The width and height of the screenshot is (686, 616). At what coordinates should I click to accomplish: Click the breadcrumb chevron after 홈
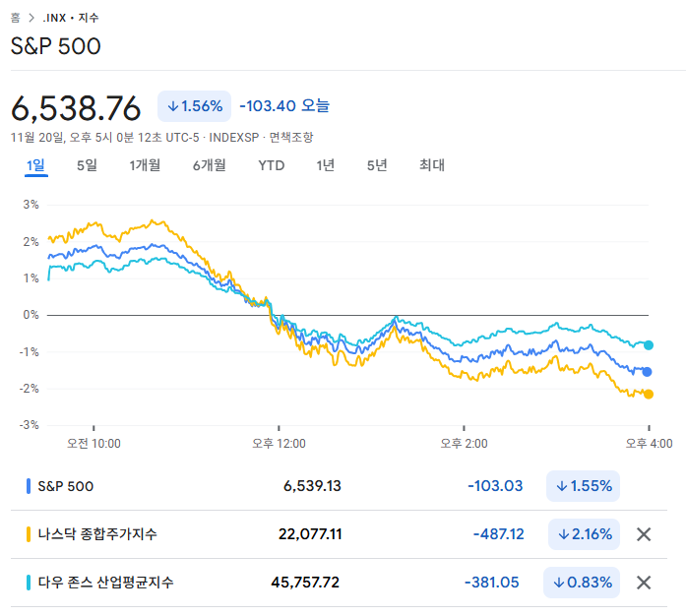pyautogui.click(x=32, y=18)
